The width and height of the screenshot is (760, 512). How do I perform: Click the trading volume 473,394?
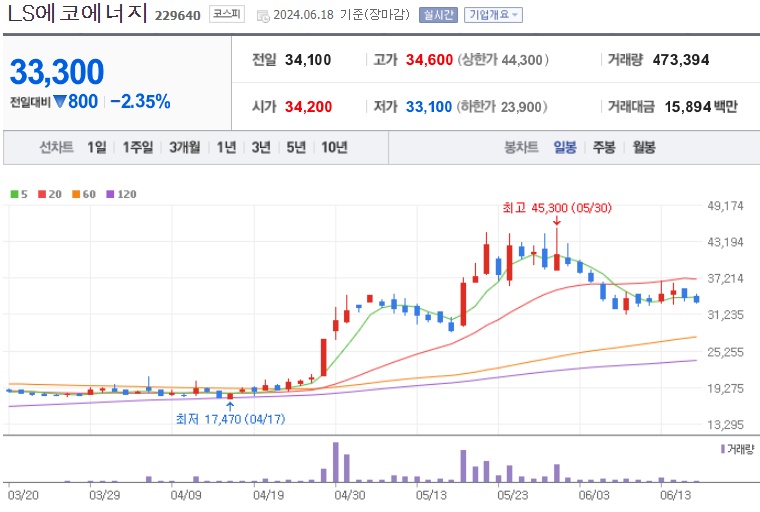pyautogui.click(x=681, y=60)
